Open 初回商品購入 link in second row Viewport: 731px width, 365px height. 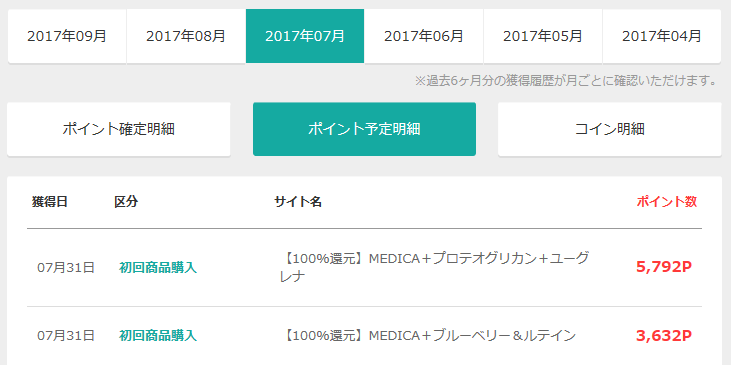158,335
